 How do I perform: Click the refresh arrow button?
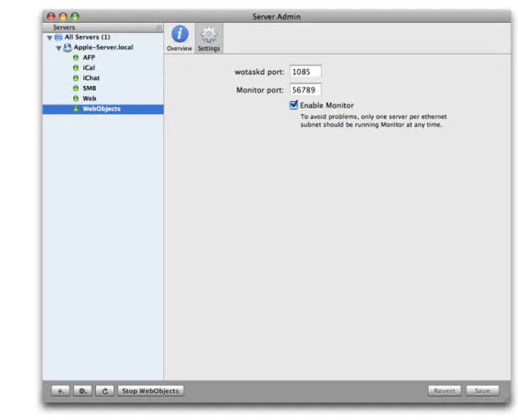pyautogui.click(x=104, y=391)
